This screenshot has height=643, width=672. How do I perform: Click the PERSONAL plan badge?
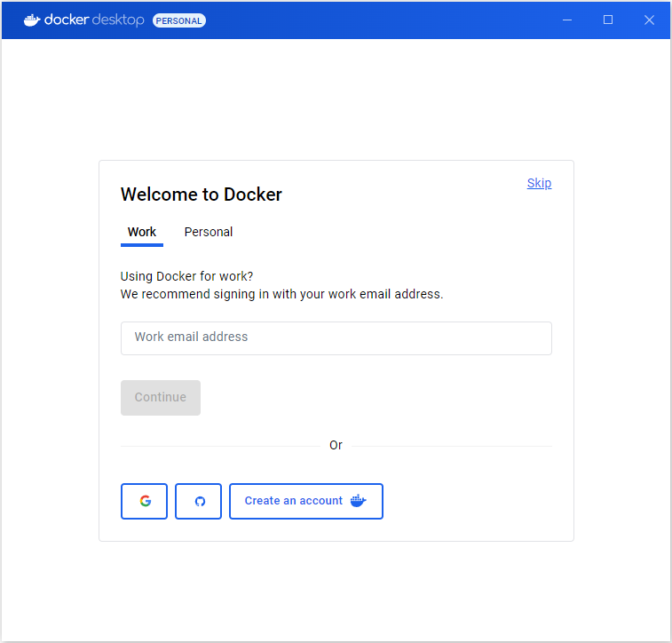tap(179, 20)
